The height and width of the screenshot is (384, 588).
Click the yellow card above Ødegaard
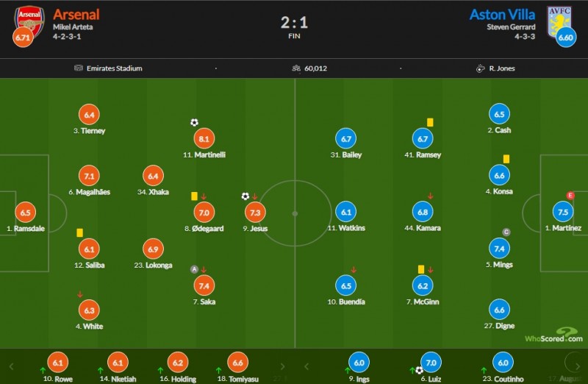pos(194,196)
